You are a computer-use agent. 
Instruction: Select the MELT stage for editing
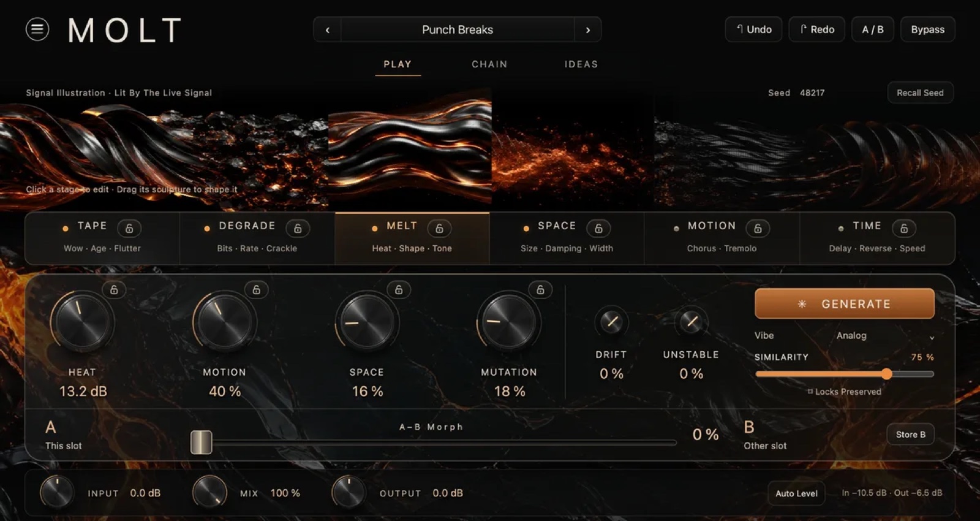[412, 238]
